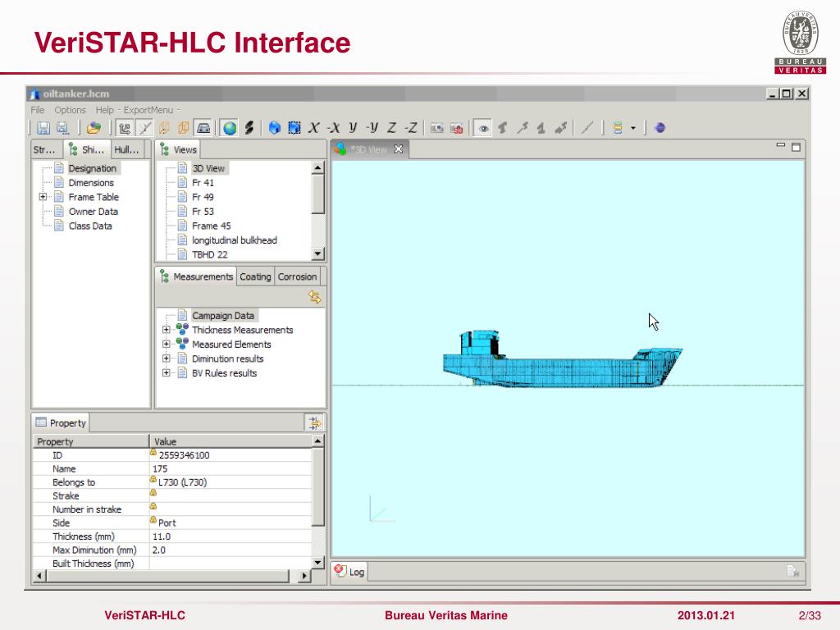Expand the Frame Table tree node

coord(43,197)
